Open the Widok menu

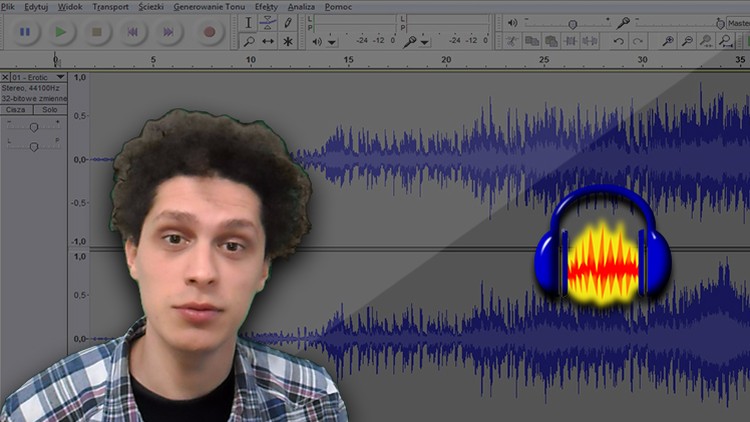tap(70, 7)
